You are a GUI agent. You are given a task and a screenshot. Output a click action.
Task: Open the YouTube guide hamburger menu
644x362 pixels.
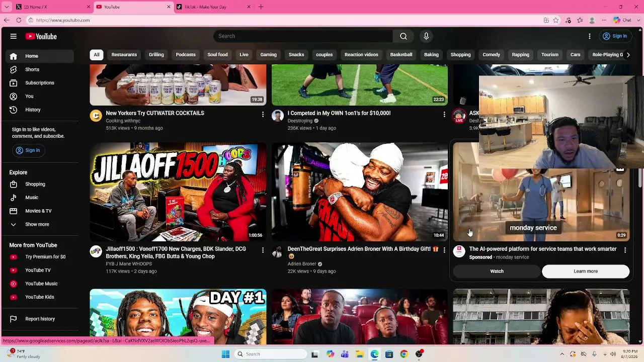pos(14,36)
